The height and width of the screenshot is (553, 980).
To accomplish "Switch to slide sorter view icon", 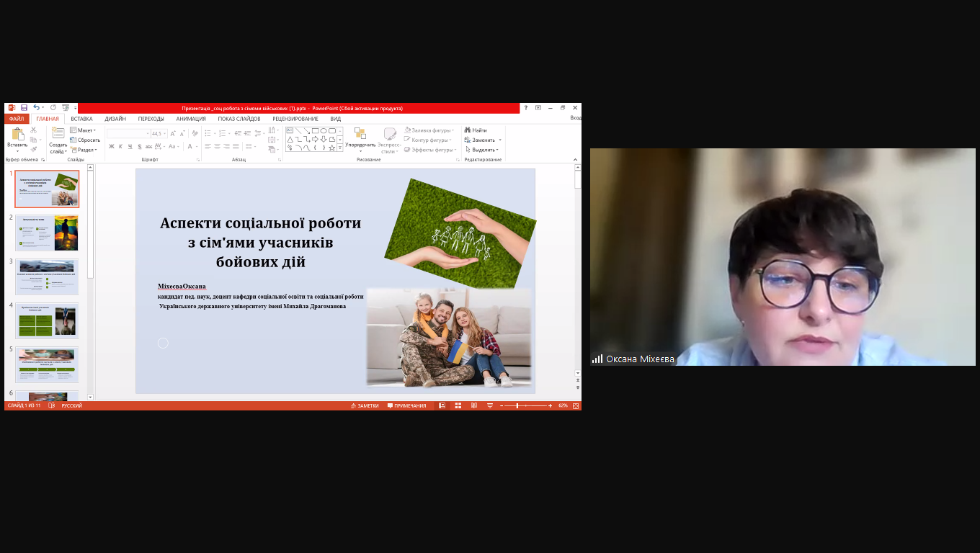I will click(x=458, y=405).
